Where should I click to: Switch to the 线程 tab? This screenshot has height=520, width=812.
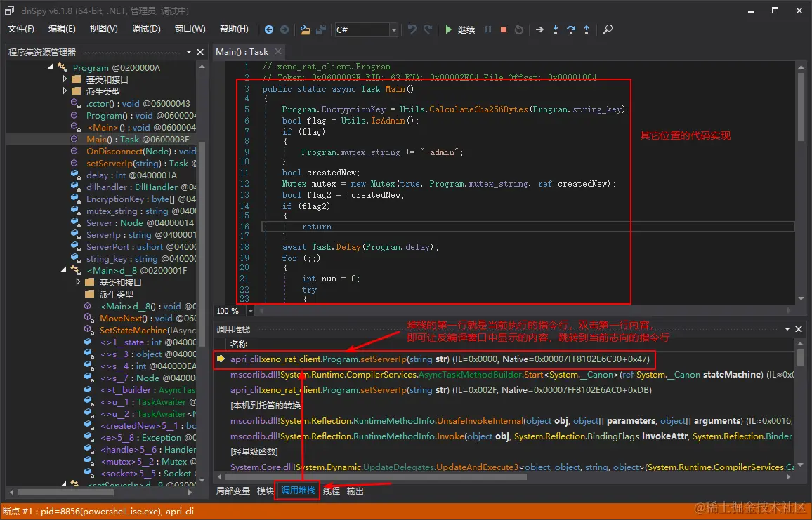click(332, 491)
